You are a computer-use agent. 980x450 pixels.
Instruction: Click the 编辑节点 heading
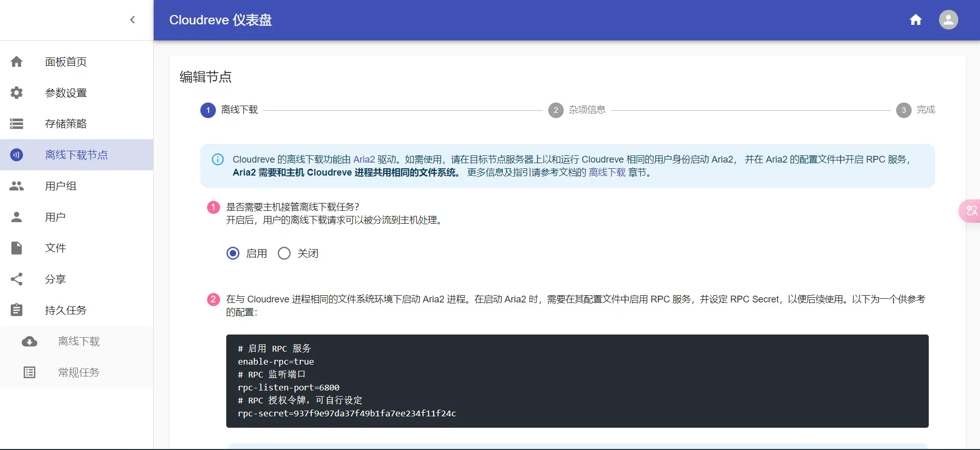pyautogui.click(x=206, y=77)
